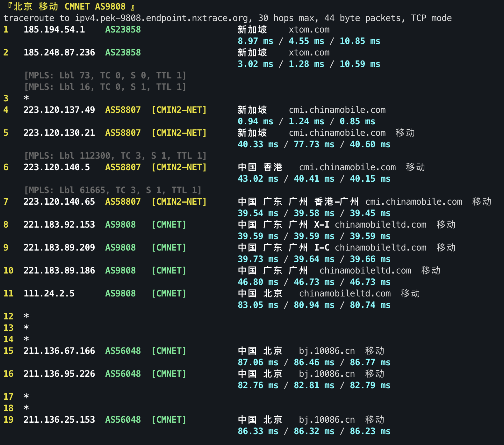Screen dimensions: 504x445
Task: Click xtom.com on hop 2 row
Action: pos(309,53)
